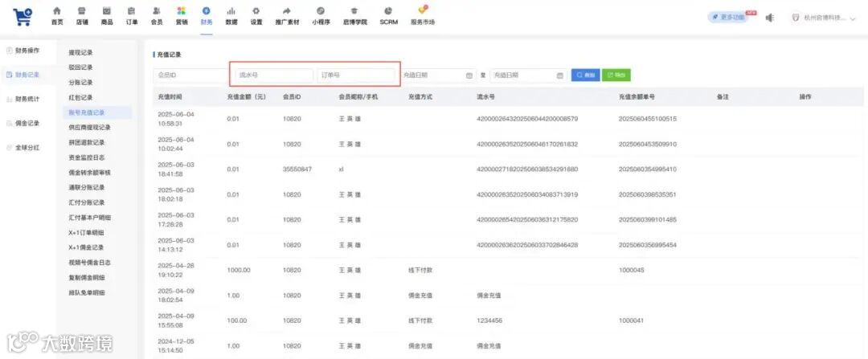Click the 1234456 serial number cell
This screenshot has width=868, height=359.
point(489,320)
